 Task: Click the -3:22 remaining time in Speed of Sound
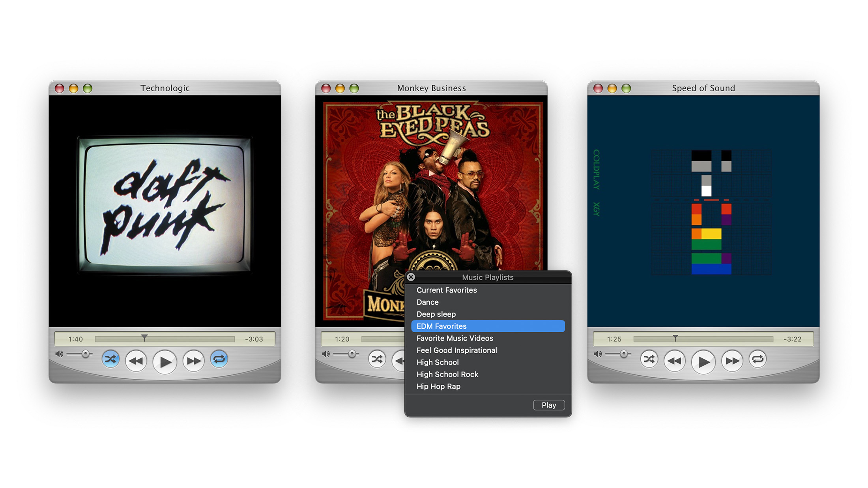coord(792,339)
